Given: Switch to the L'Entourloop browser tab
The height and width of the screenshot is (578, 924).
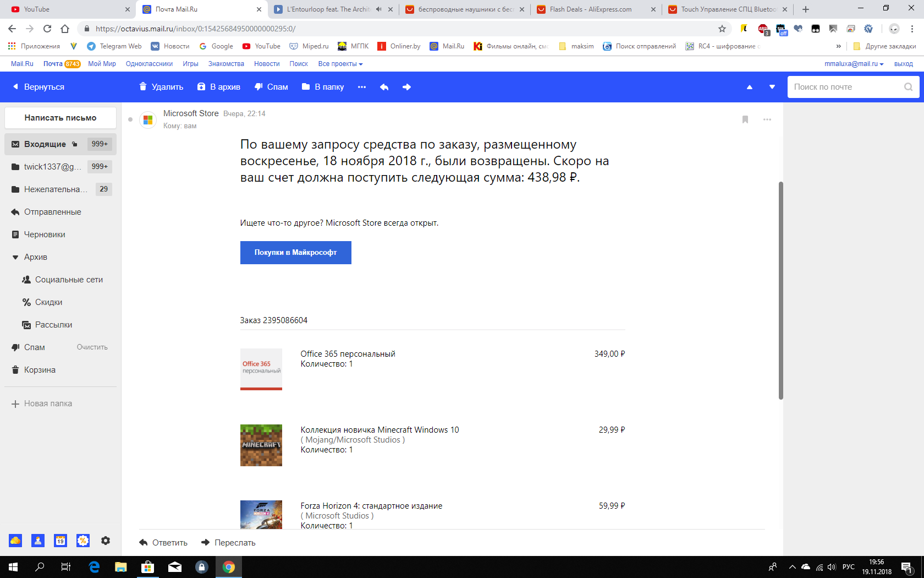Looking at the screenshot, I should point(333,9).
